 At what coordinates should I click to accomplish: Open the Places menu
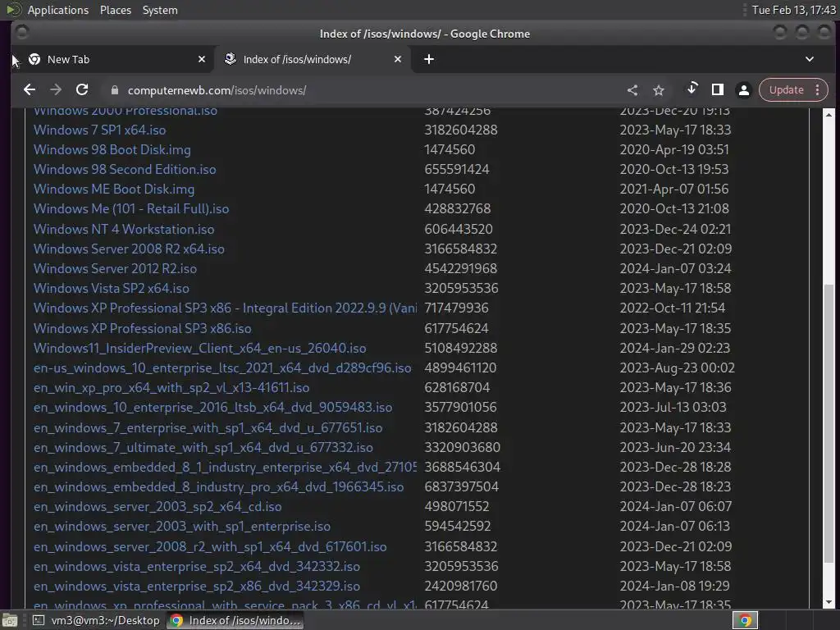point(116,10)
